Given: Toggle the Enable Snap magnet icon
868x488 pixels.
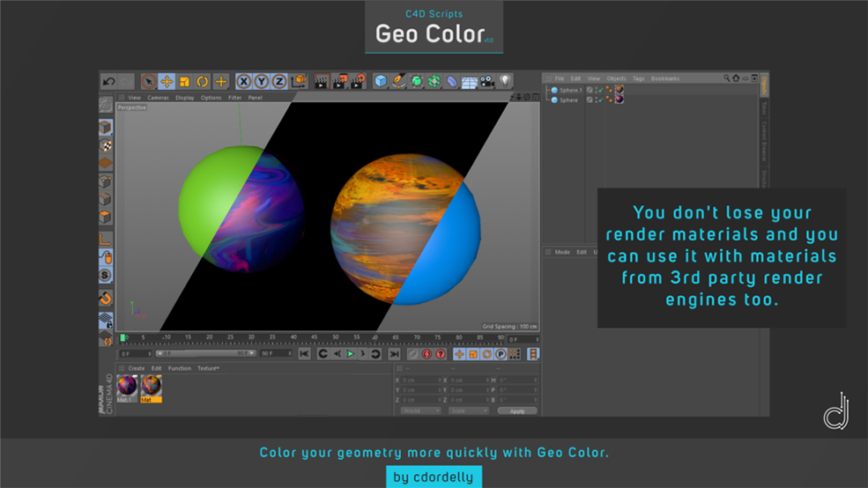Looking at the screenshot, I should (x=106, y=299).
